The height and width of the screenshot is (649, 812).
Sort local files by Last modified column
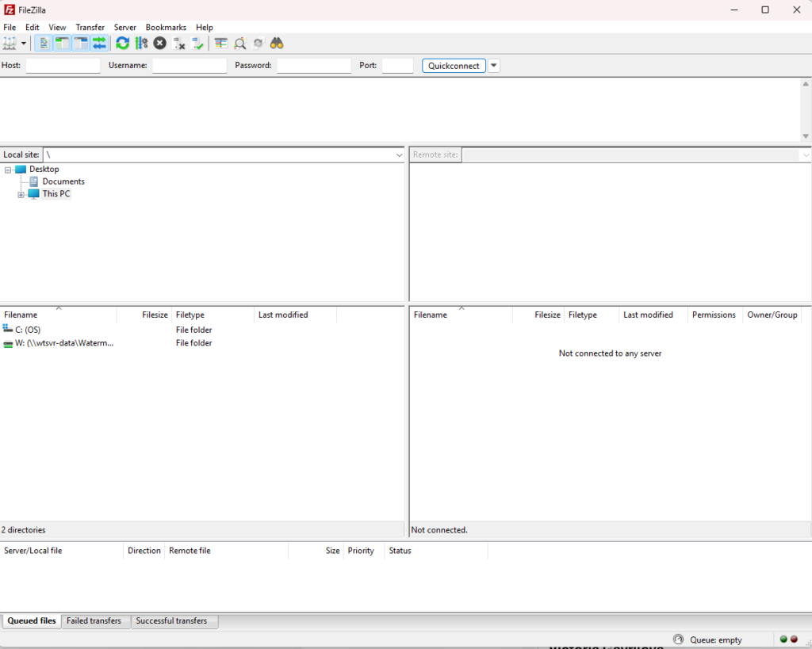pos(295,315)
